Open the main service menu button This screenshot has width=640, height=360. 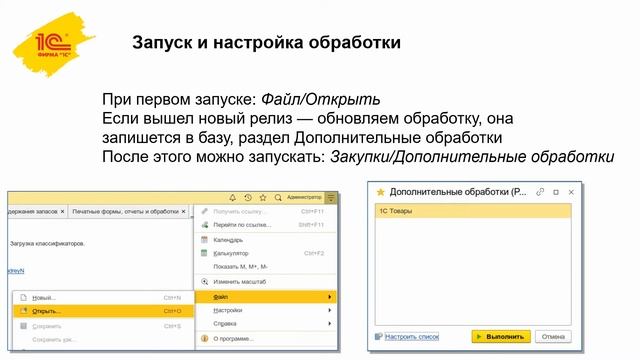coord(331,198)
